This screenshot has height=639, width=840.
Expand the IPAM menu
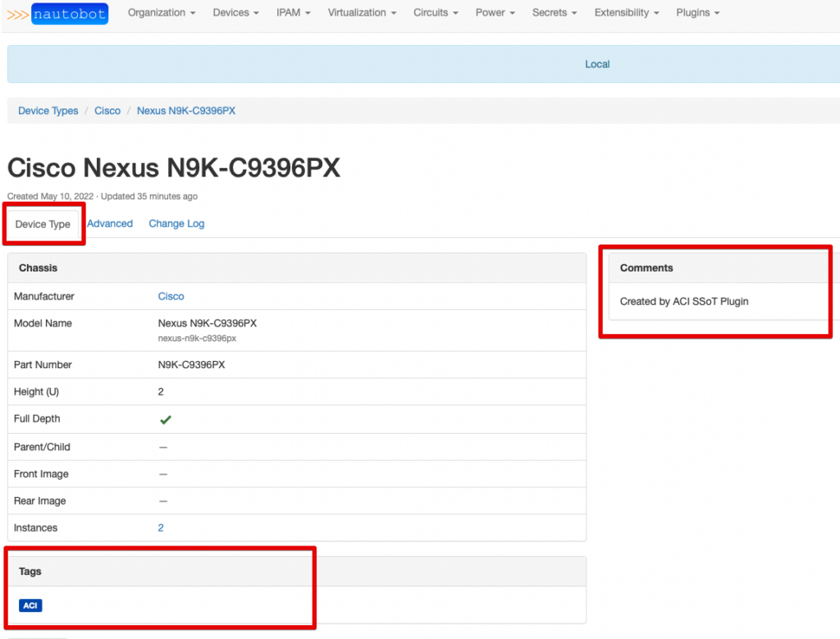coord(293,13)
